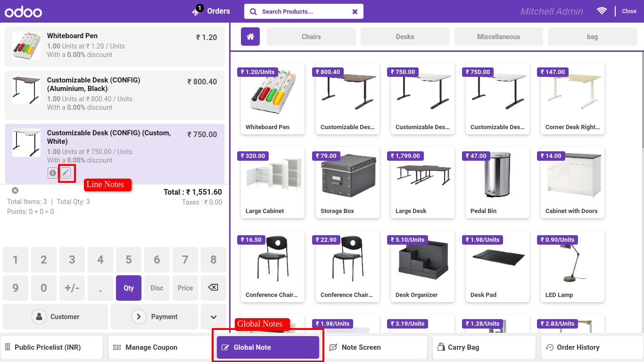This screenshot has width=644, height=362.
Task: Open line note pencil icon on selected orderline
Action: (66, 173)
